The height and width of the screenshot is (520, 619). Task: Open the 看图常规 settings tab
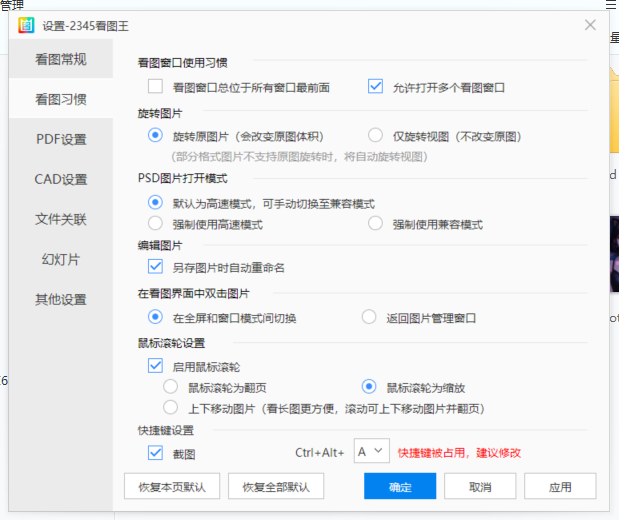point(61,60)
